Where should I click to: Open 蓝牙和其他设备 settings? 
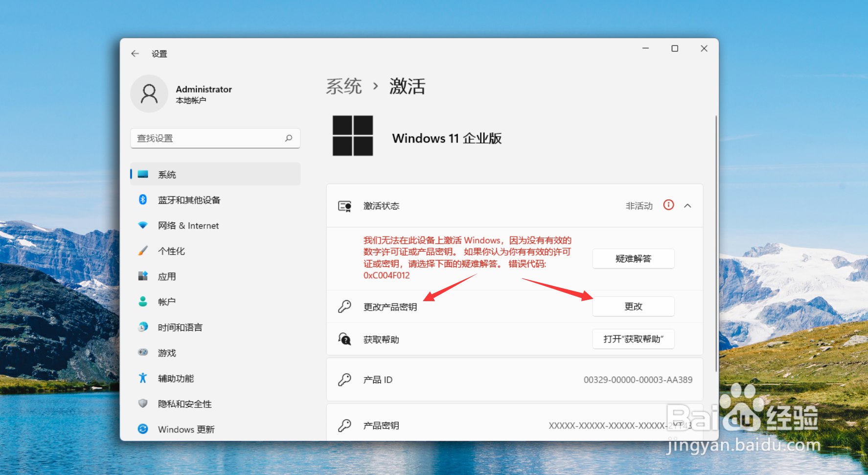215,200
